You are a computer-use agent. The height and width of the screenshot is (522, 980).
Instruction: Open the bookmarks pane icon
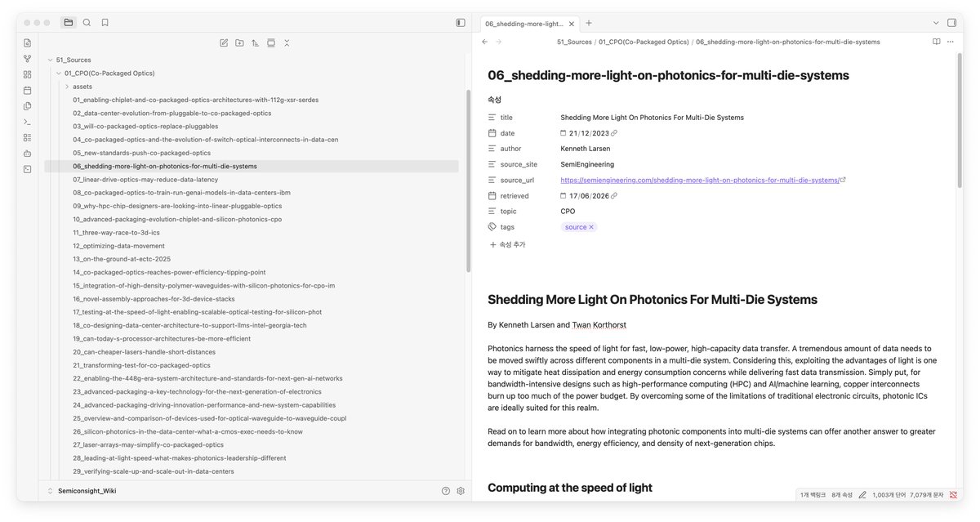(105, 23)
